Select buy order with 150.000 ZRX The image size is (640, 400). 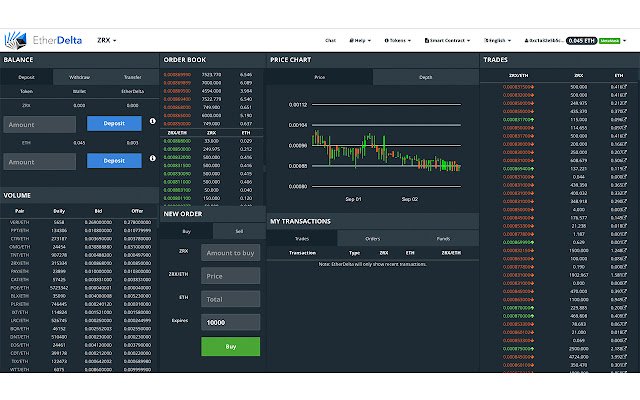[211, 198]
